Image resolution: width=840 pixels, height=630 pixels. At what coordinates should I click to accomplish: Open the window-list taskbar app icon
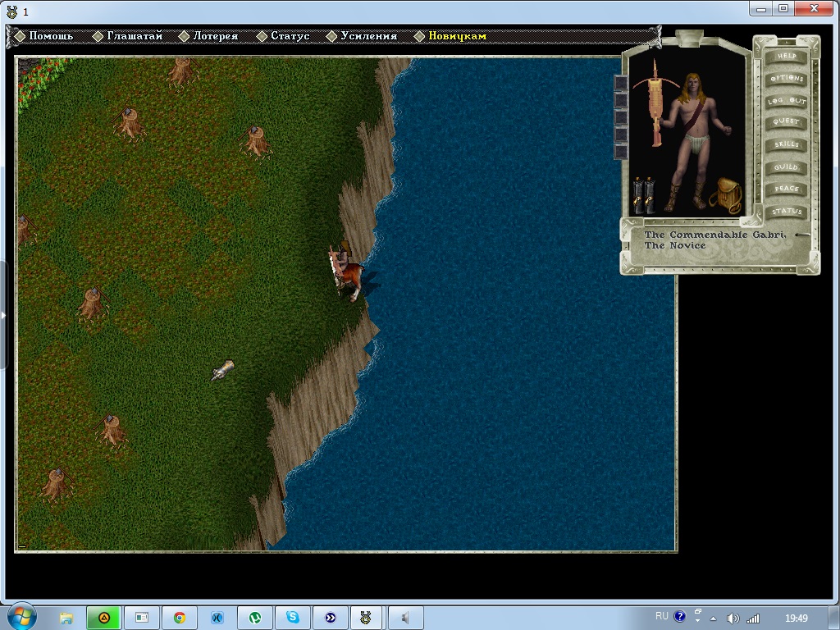coord(142,618)
